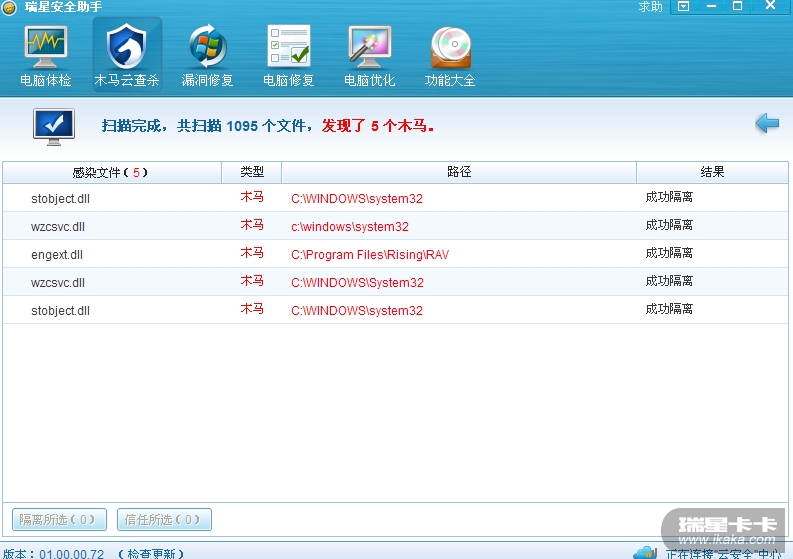Image resolution: width=793 pixels, height=559 pixels.
Task: Click the version number 01.00.00.72
Action: 72,553
